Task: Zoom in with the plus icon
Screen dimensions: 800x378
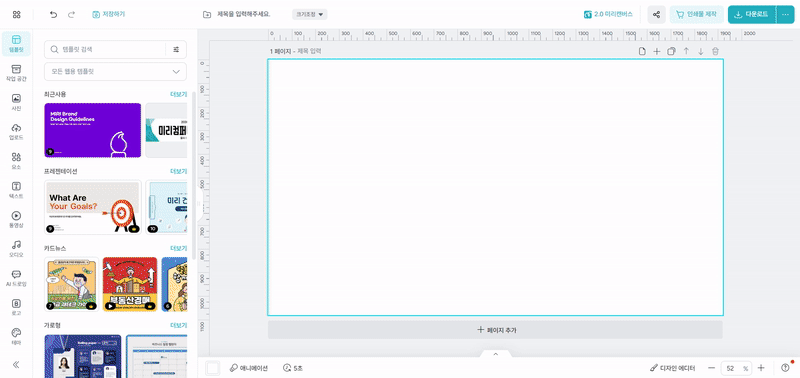Action: coord(761,368)
